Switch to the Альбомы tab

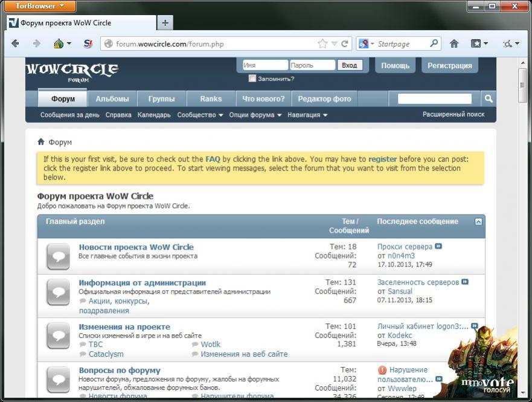point(112,99)
